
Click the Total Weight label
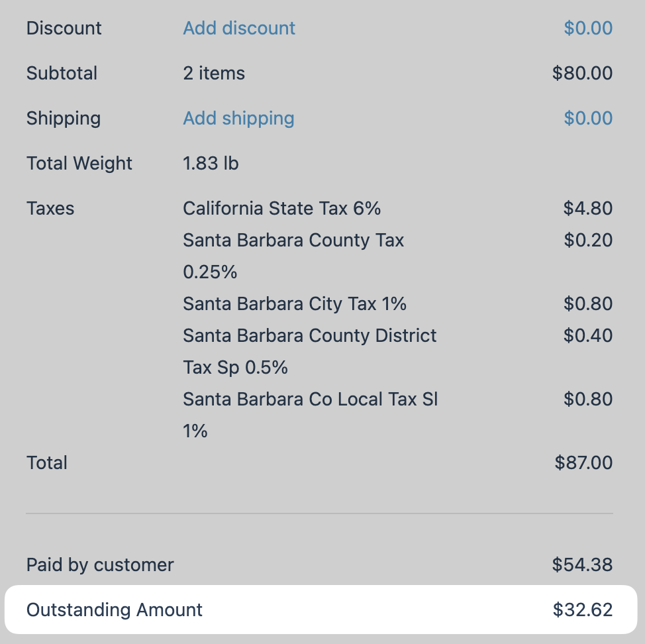[x=79, y=164]
